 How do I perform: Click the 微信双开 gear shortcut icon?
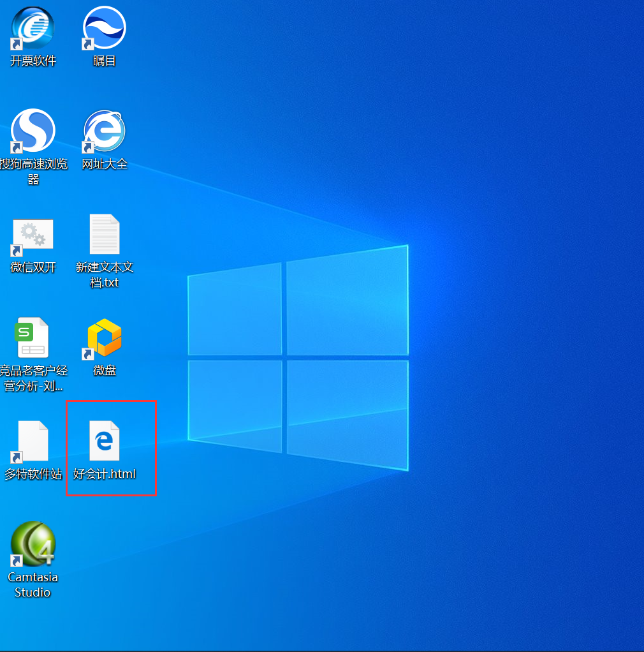(x=33, y=236)
